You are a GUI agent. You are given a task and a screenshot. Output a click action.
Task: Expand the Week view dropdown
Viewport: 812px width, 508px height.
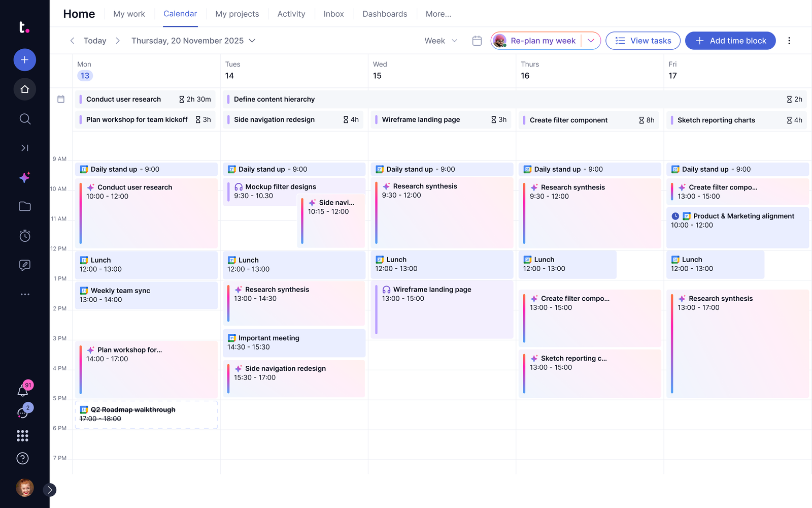441,41
